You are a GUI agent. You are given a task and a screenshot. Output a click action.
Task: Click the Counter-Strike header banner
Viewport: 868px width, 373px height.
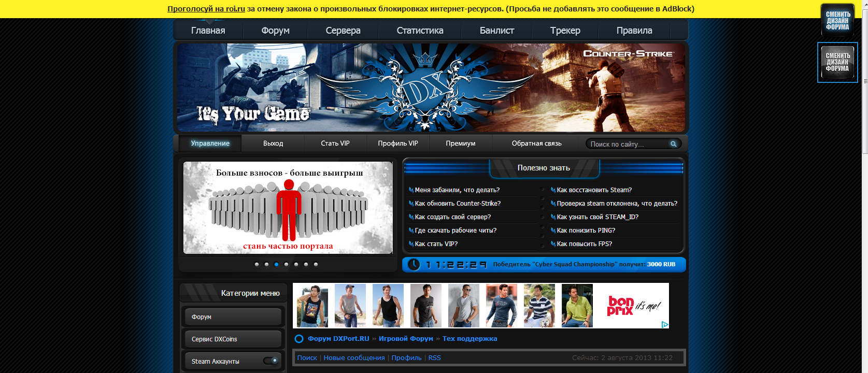431,87
